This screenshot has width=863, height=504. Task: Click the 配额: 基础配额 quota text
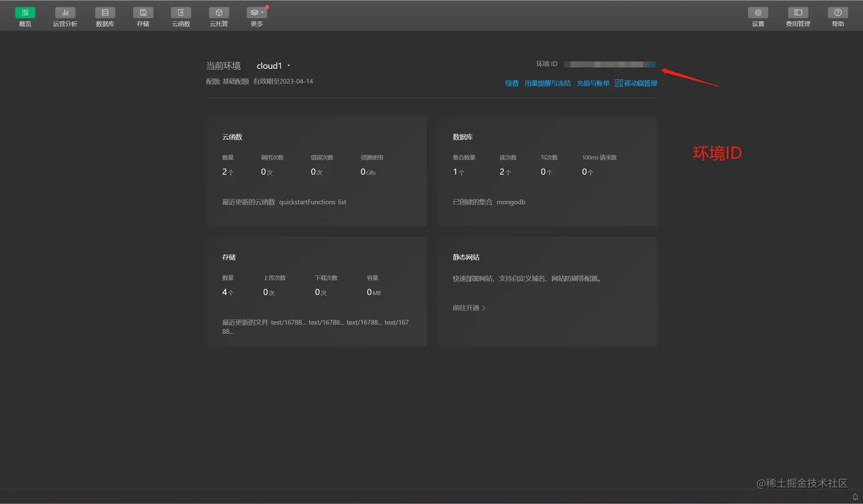(x=228, y=82)
